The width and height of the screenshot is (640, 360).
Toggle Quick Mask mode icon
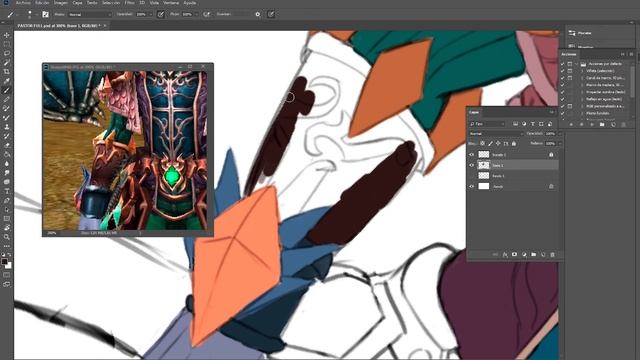point(7,275)
